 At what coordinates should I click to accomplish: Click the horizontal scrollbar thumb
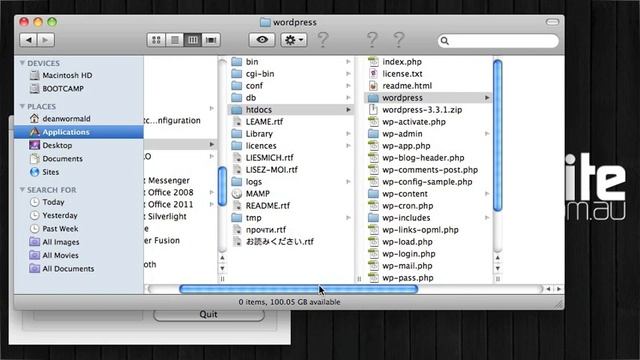tap(298, 289)
